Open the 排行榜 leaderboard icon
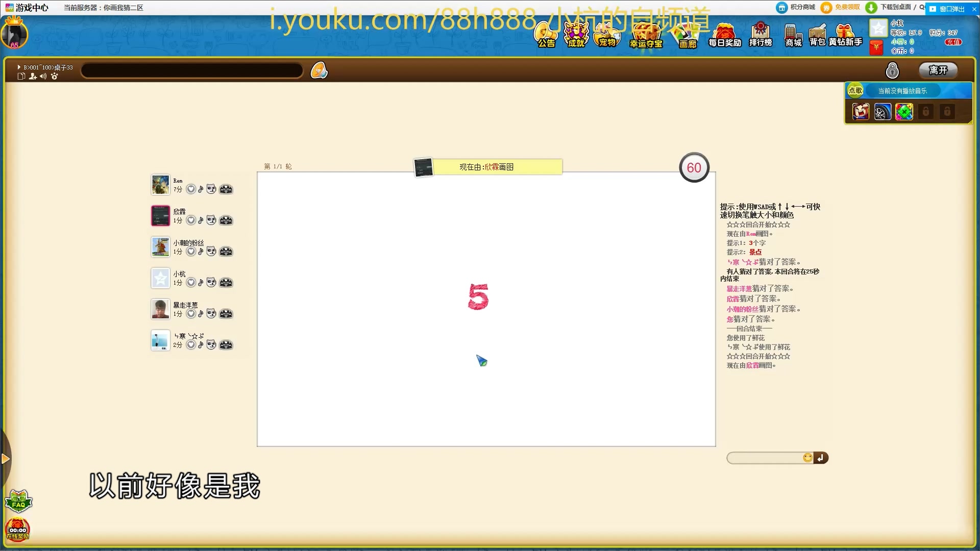 coord(761,35)
